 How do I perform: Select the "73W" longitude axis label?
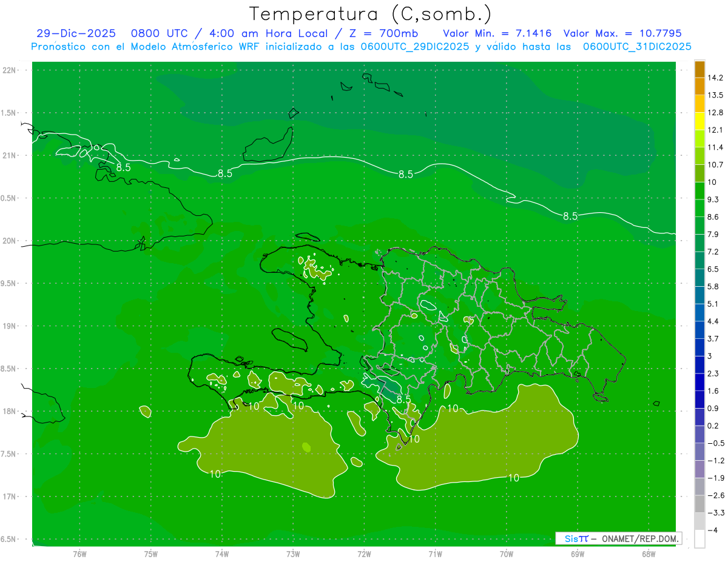click(x=293, y=554)
